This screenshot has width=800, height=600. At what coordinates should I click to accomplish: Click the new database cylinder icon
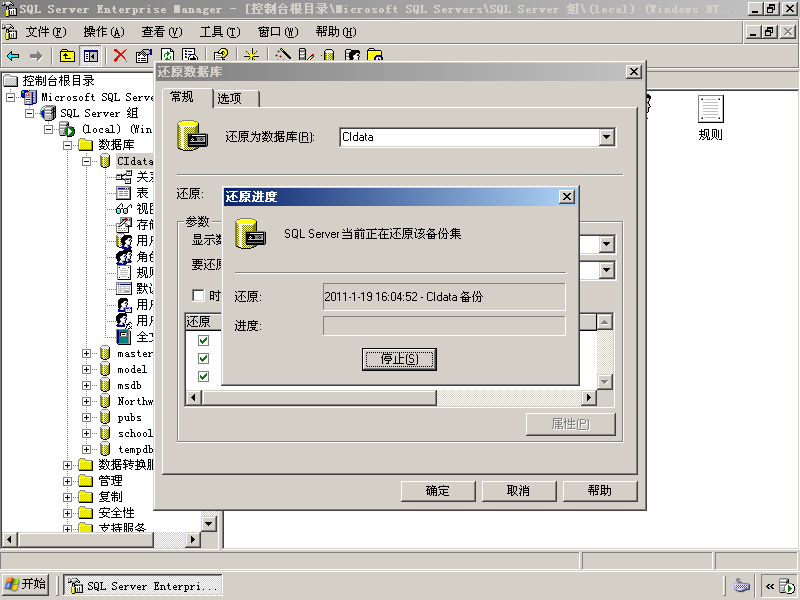coord(329,55)
